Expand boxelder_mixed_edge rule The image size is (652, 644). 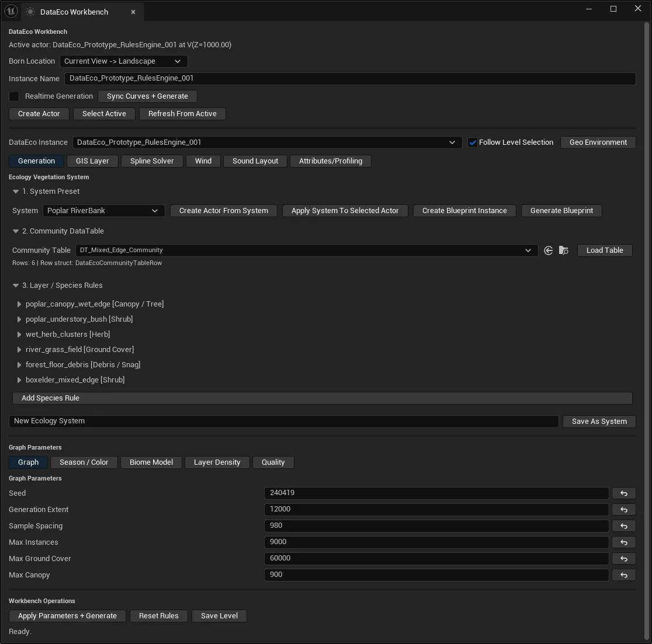(19, 380)
